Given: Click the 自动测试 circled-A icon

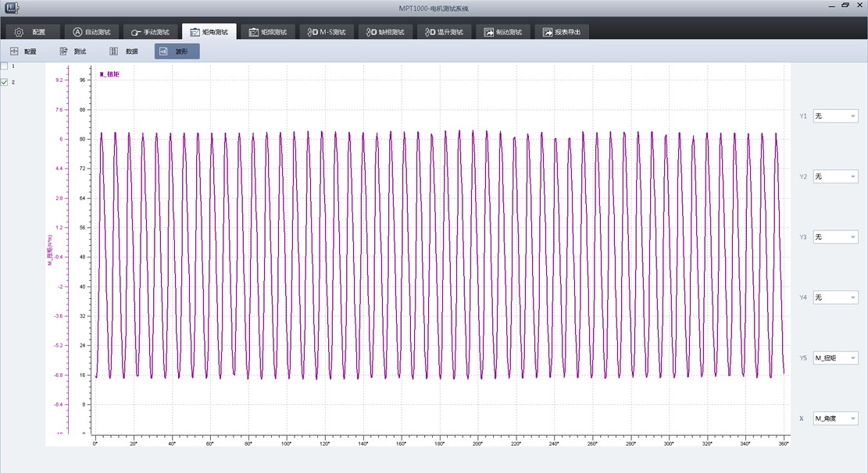Looking at the screenshot, I should tap(77, 32).
